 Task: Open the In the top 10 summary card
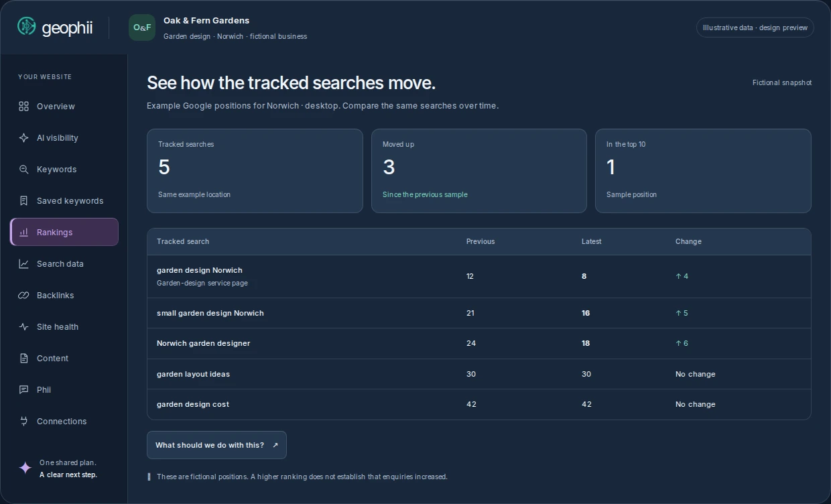tap(703, 171)
